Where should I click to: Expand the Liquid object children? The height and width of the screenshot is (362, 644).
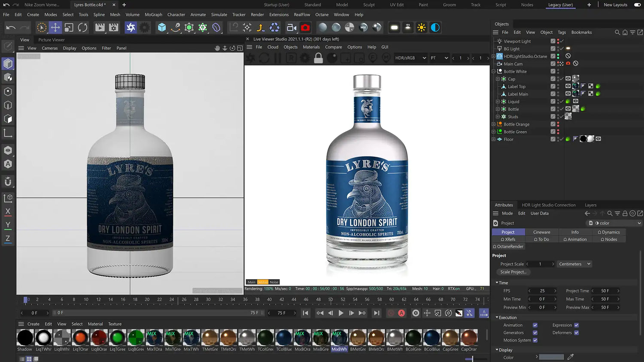(x=498, y=102)
